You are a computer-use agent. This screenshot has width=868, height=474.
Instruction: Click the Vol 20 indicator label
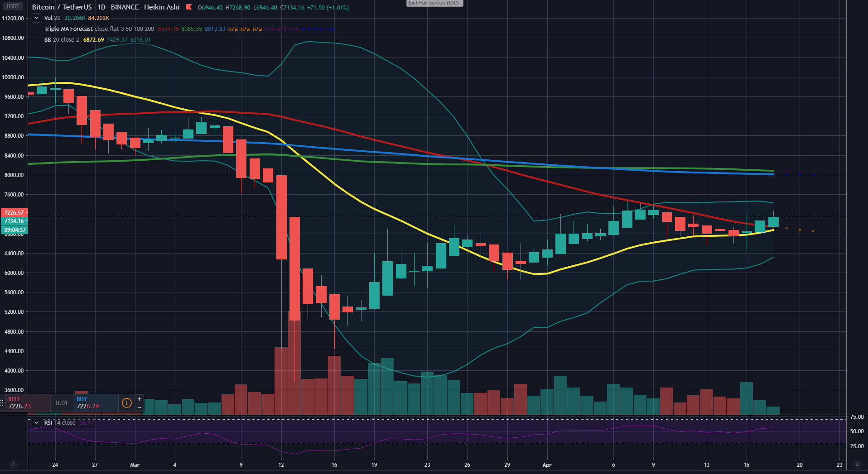point(52,18)
